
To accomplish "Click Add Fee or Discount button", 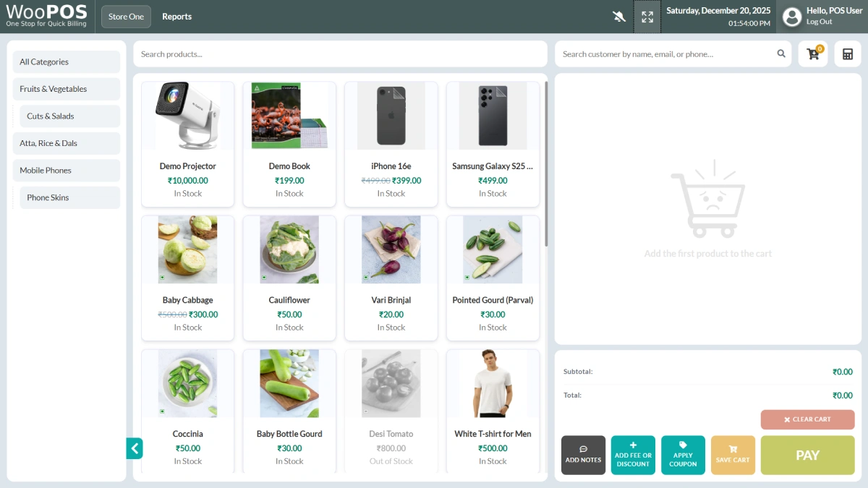I will pos(633,455).
